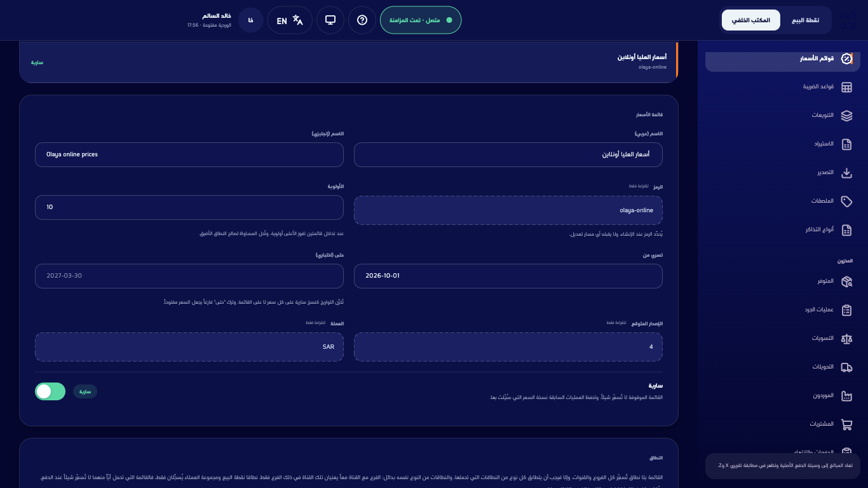This screenshot has height=488, width=868.
Task: Open المشتريات purchases page
Action: tap(782, 424)
